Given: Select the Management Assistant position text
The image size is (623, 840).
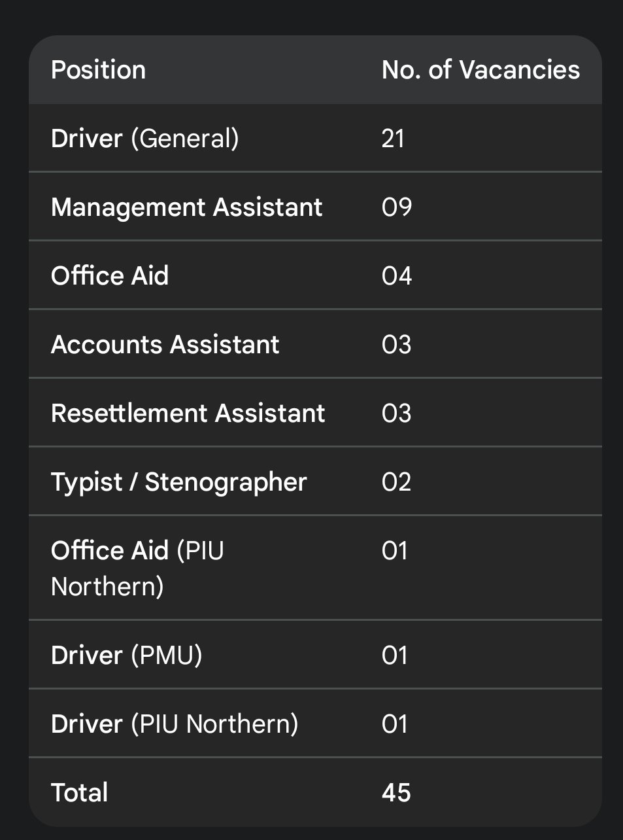Looking at the screenshot, I should click(186, 207).
